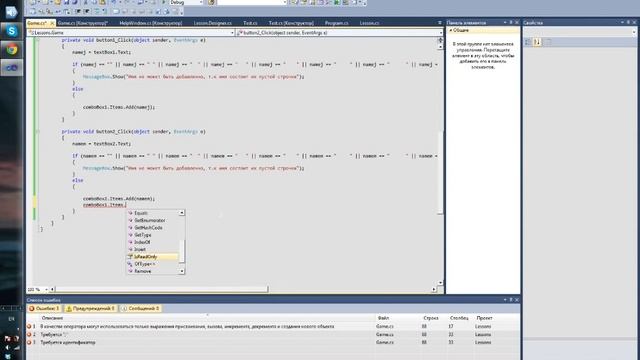Collapse the Общие toolbox group
The image size is (640, 360).
451,31
